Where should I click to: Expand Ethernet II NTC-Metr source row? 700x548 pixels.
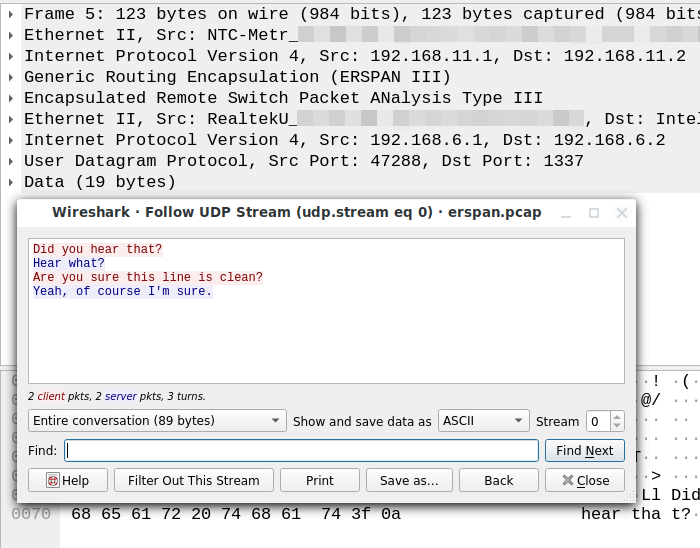point(11,35)
